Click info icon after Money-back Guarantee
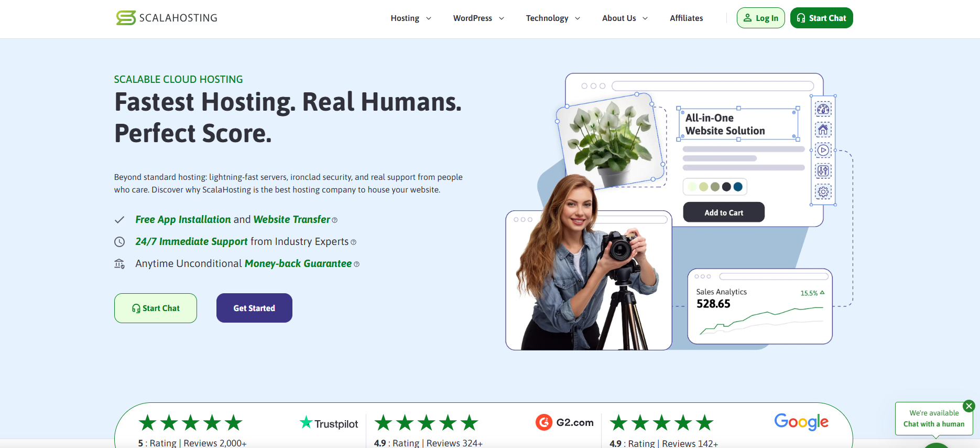Image resolution: width=980 pixels, height=448 pixels. click(x=356, y=264)
